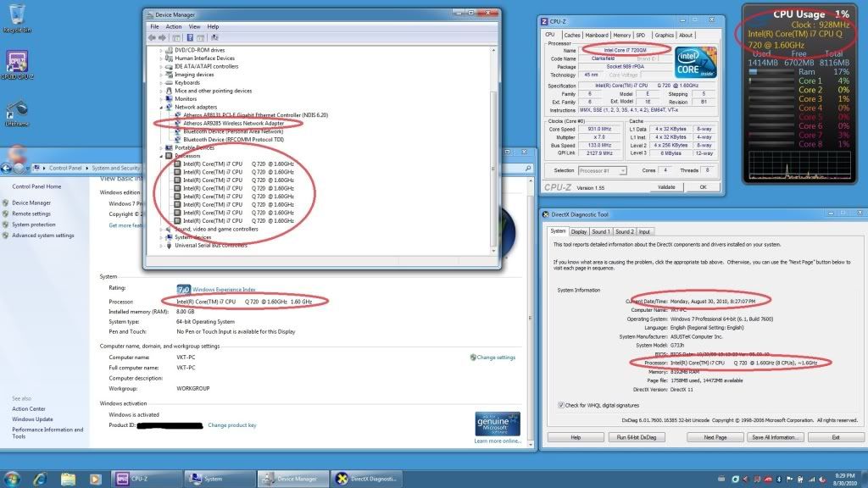Screen dimensions: 868x488
Task: Click the Show/Hide console tree toolbar icon
Action: tap(176, 37)
